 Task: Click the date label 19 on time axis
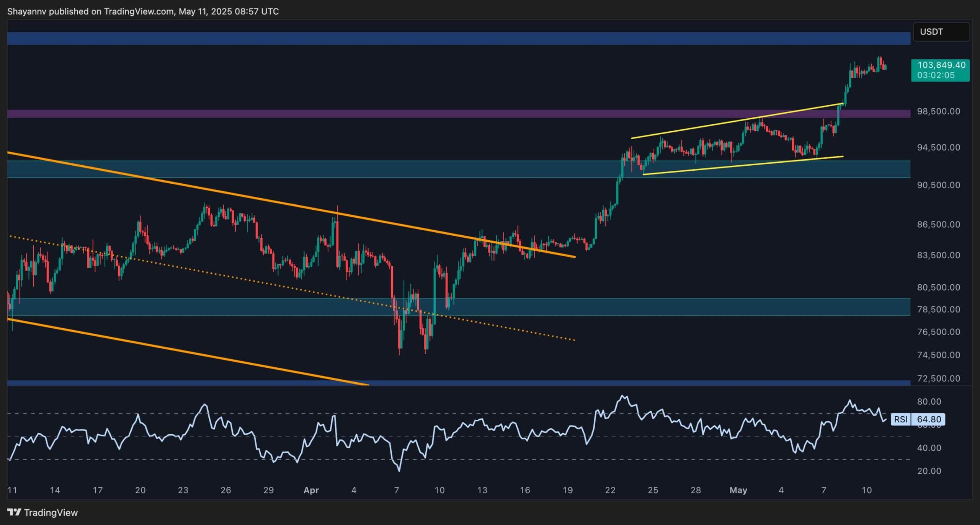click(x=567, y=490)
